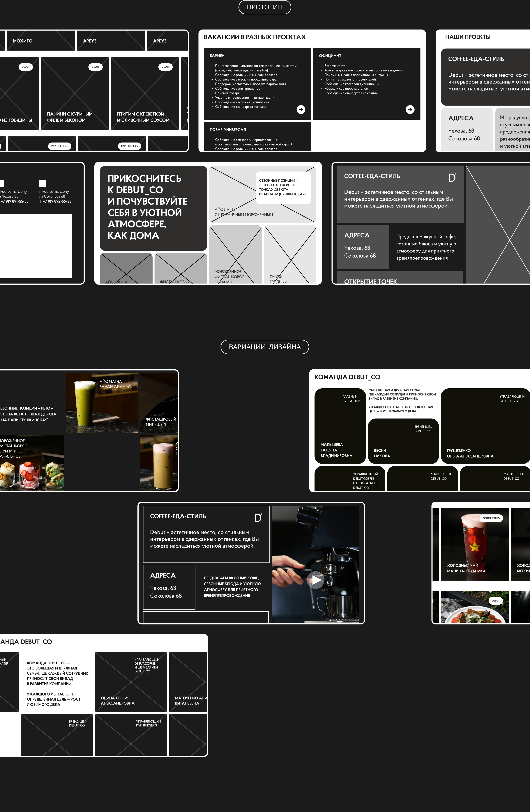Click D logo in light COFFEE-ЕДА-СТИЛЬ block
Screen dimensions: 530x812
[452, 177]
